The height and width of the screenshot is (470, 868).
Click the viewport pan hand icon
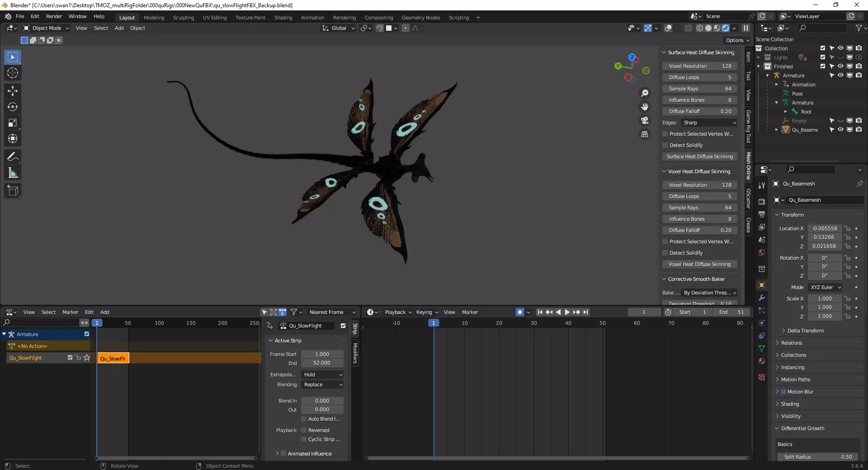point(645,107)
